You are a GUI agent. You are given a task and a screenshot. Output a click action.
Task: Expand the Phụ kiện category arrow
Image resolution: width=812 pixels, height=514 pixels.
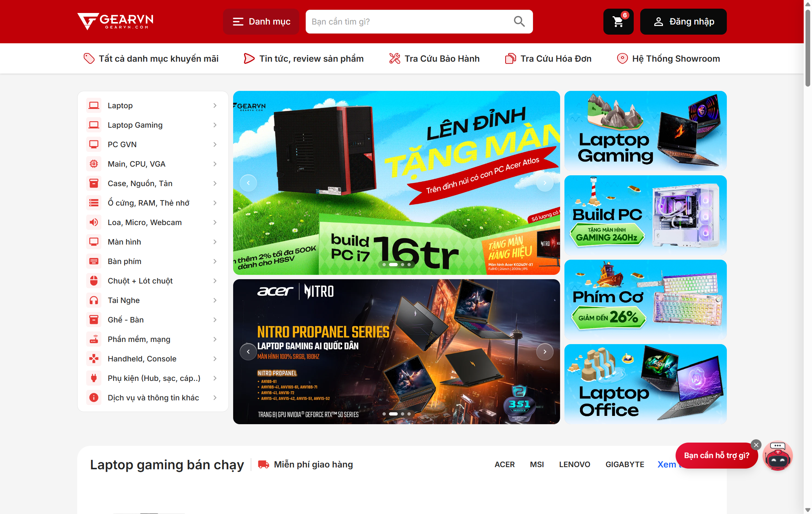coord(215,378)
